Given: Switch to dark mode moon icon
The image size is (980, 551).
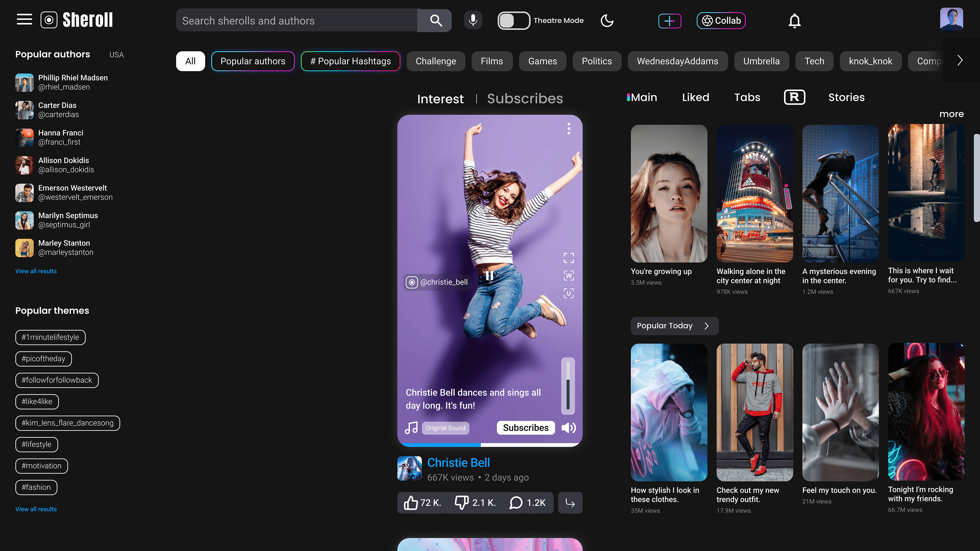Looking at the screenshot, I should pyautogui.click(x=607, y=21).
